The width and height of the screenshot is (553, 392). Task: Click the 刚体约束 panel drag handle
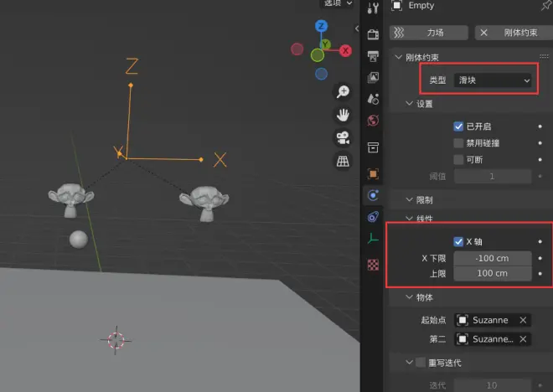(x=544, y=56)
